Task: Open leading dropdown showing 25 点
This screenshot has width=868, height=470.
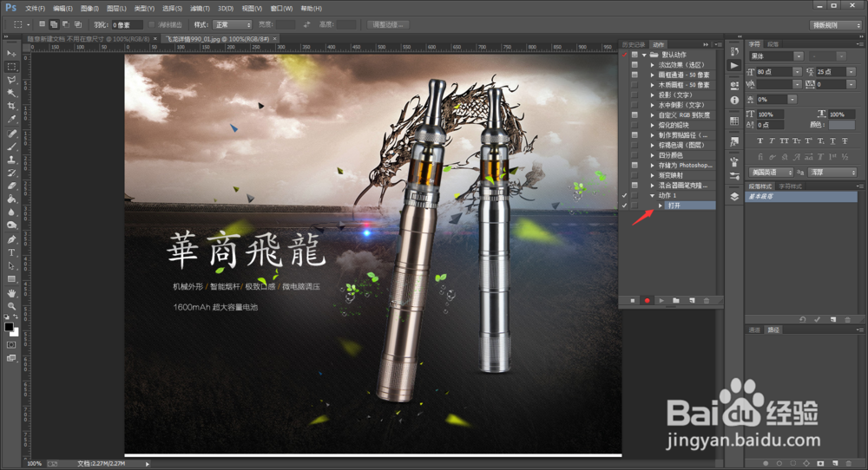Action: (x=851, y=72)
